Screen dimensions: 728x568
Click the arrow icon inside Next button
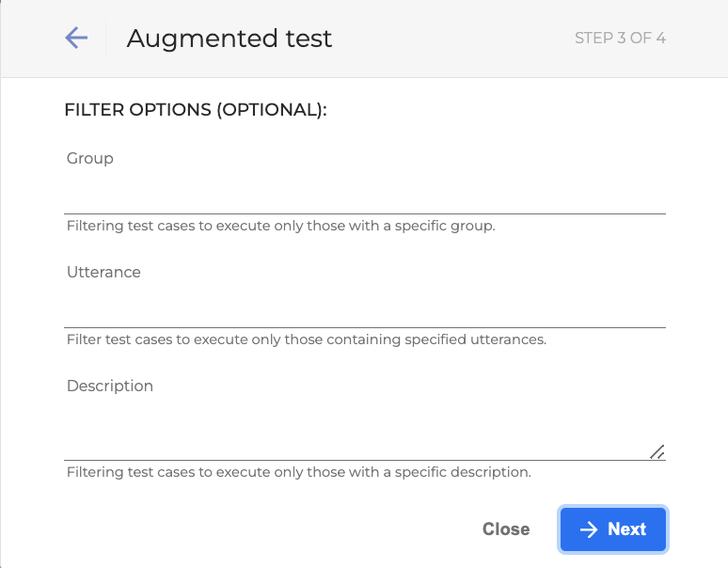coord(589,529)
